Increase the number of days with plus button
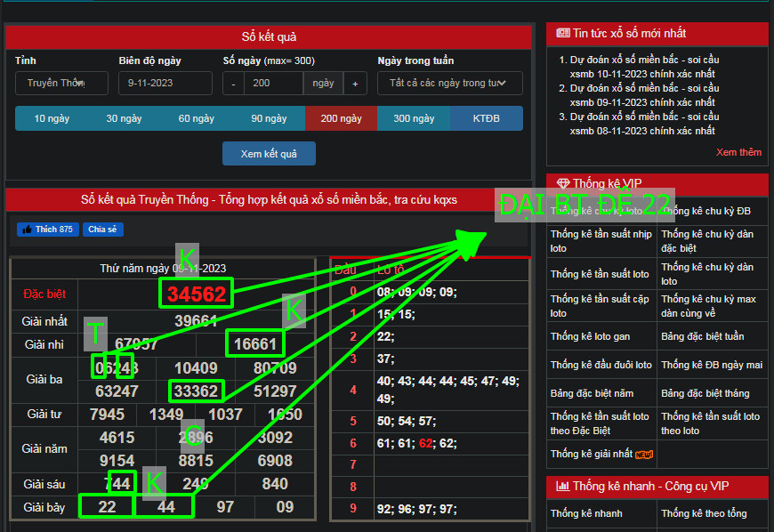Screen dimensions: 774x532 (354, 83)
